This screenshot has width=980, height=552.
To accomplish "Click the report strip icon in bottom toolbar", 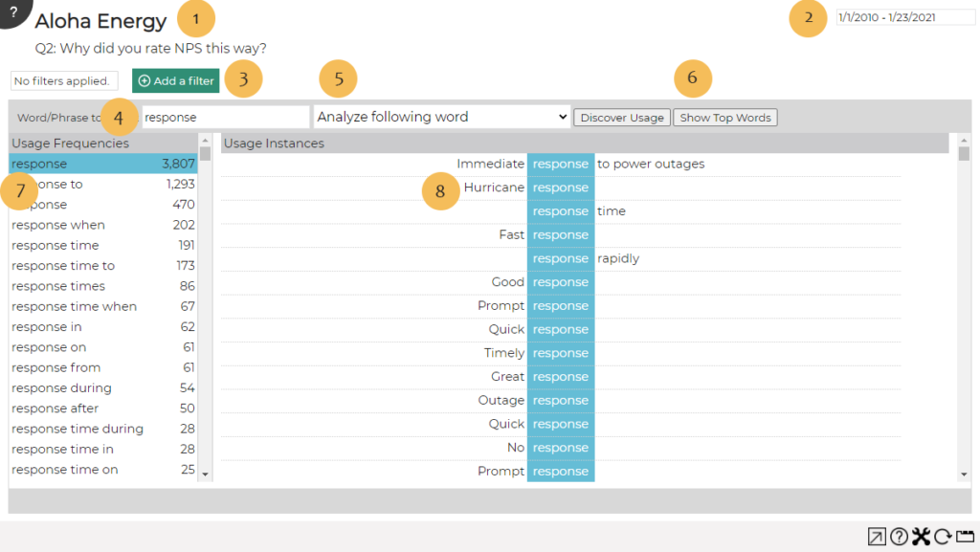I will (x=964, y=537).
